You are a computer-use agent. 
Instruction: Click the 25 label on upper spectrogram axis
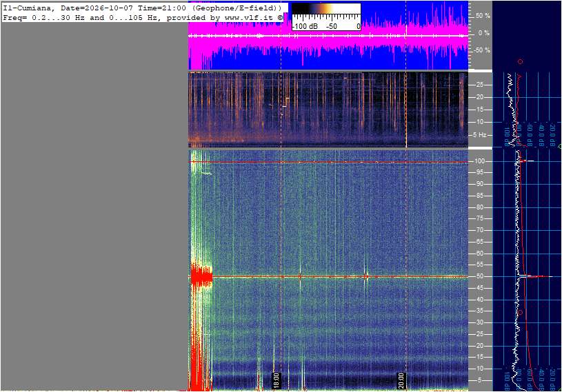(479, 85)
